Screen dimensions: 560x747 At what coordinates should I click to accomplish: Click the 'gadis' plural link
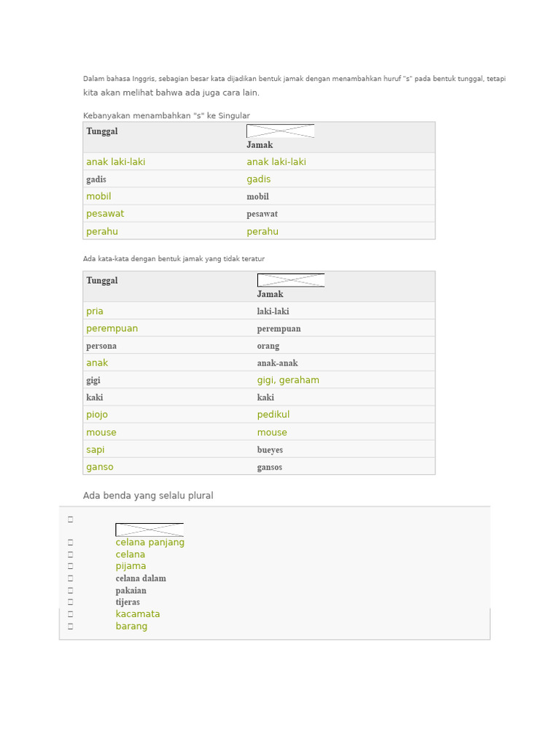(259, 179)
